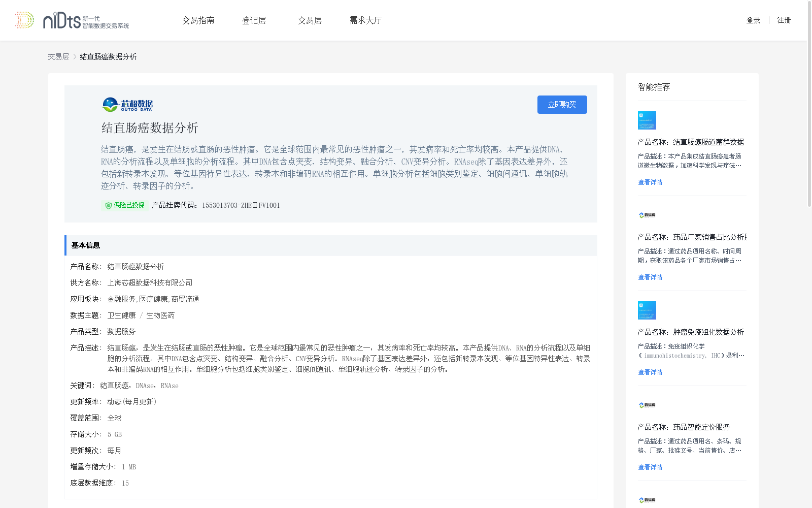Screen dimensions: 812x508
Task: Click product name 药品厂家销售占比分析
Action: tap(709, 237)
